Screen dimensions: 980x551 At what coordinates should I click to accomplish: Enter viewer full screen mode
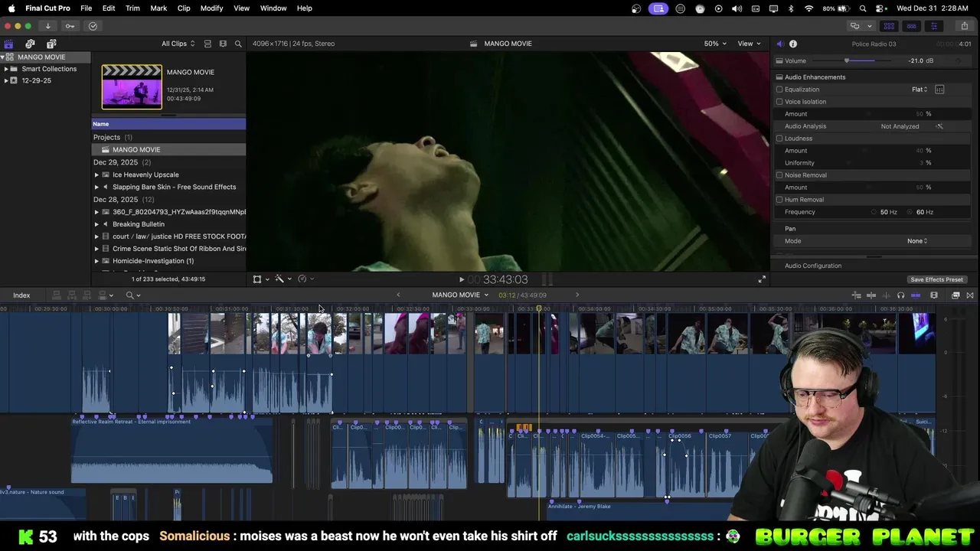pyautogui.click(x=762, y=279)
